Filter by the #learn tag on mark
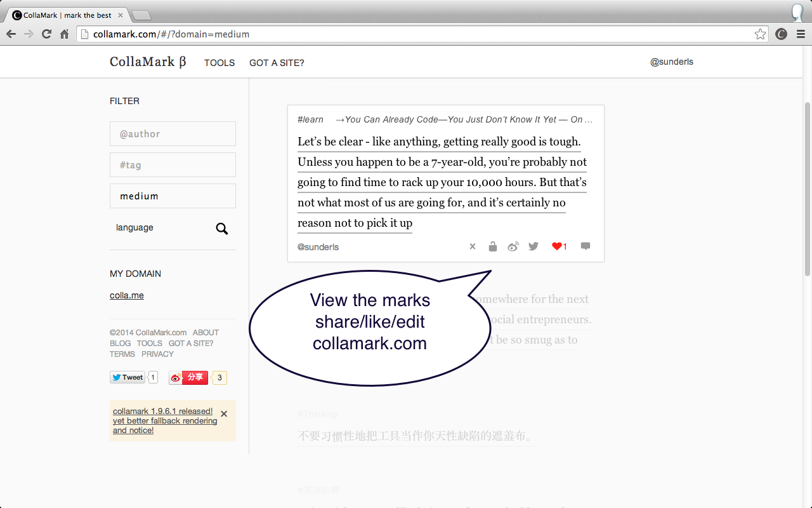This screenshot has height=508, width=812. pyautogui.click(x=310, y=119)
